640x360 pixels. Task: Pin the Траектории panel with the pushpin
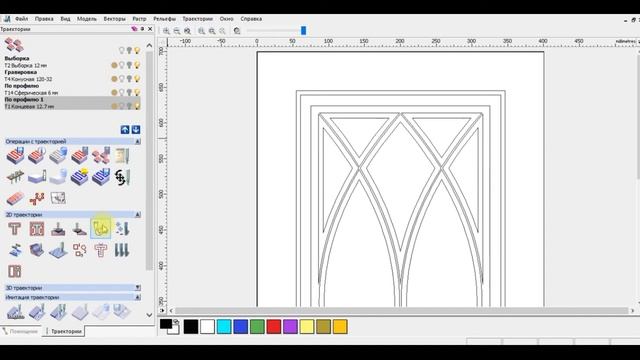pyautogui.click(x=142, y=29)
